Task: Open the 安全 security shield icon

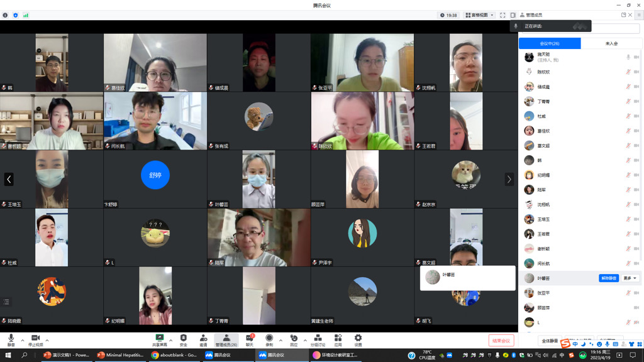Action: (184, 337)
